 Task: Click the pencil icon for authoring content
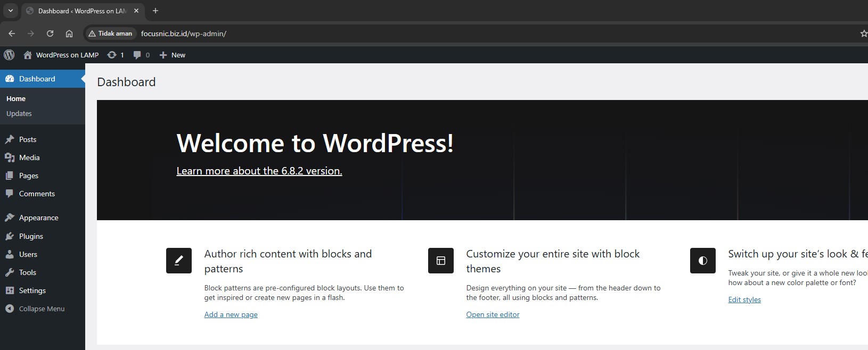point(179,261)
